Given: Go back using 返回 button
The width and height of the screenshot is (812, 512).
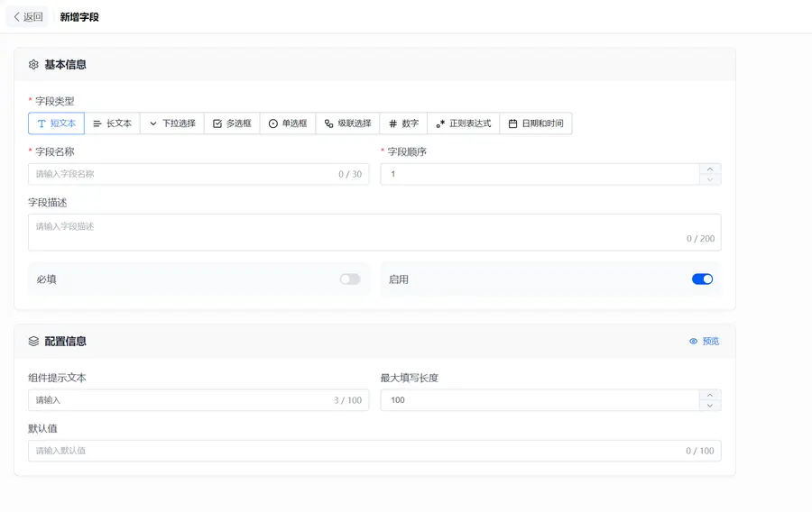Looking at the screenshot, I should (28, 17).
